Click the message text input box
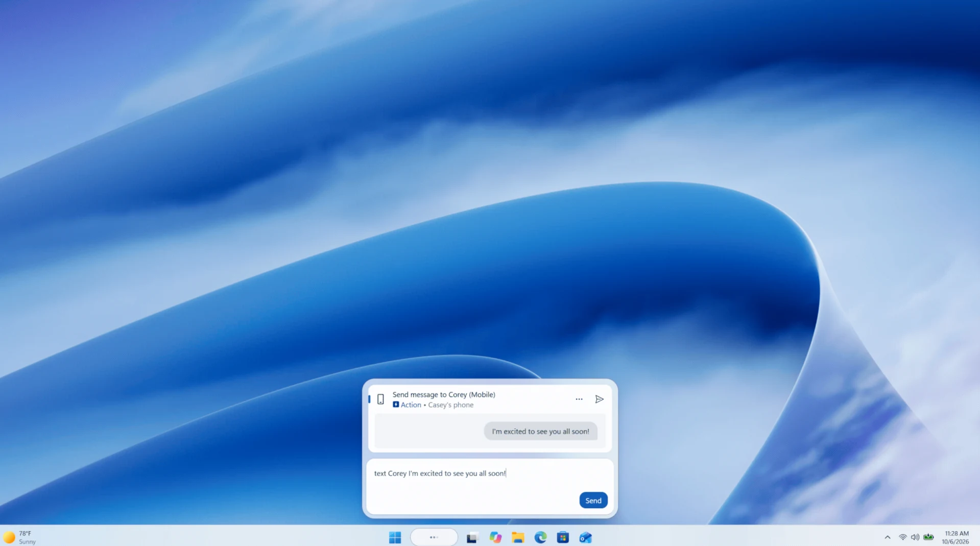The width and height of the screenshot is (980, 546). click(489, 486)
